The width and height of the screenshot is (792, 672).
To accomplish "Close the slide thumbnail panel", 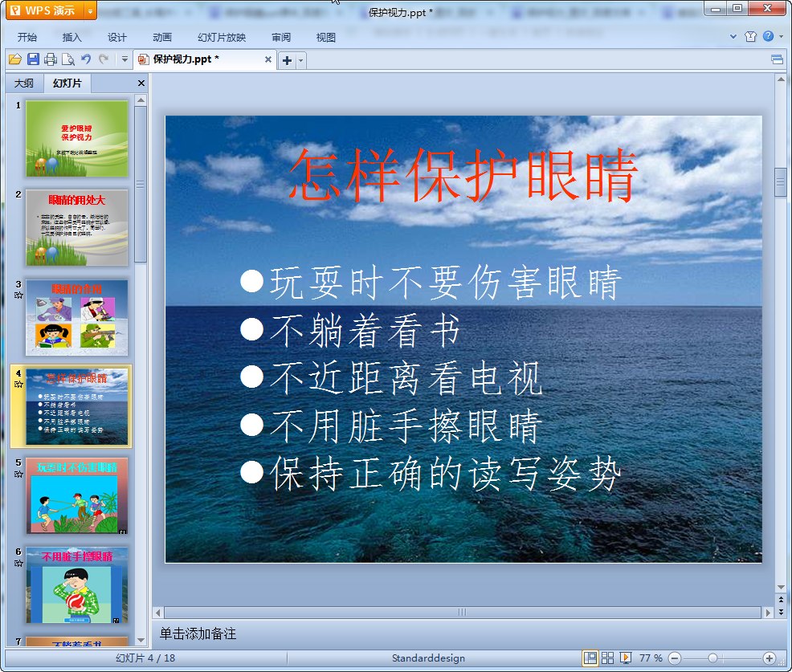I will [141, 83].
